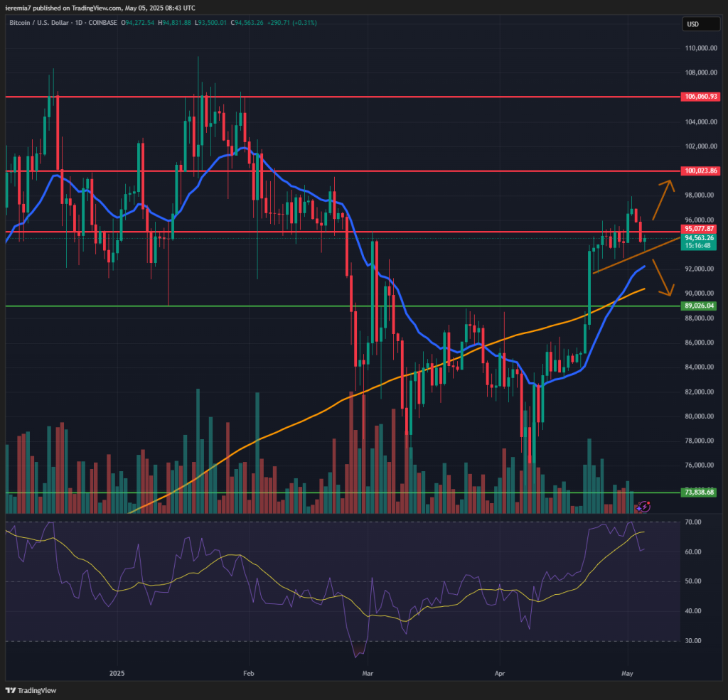Click the RSI 50.00 axis label
The width and height of the screenshot is (728, 700).
point(693,581)
